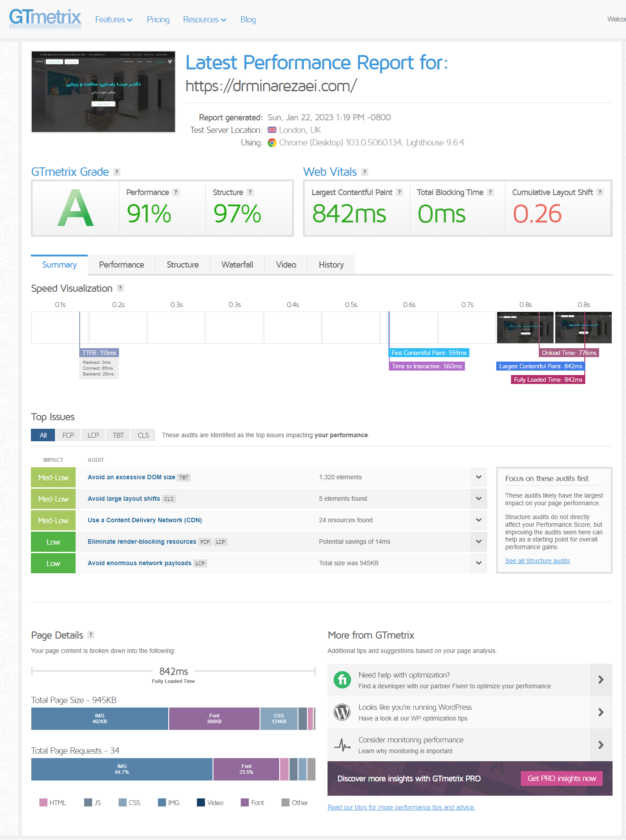Click the Chrome browser icon
Image resolution: width=626 pixels, height=840 pixels.
click(272, 143)
